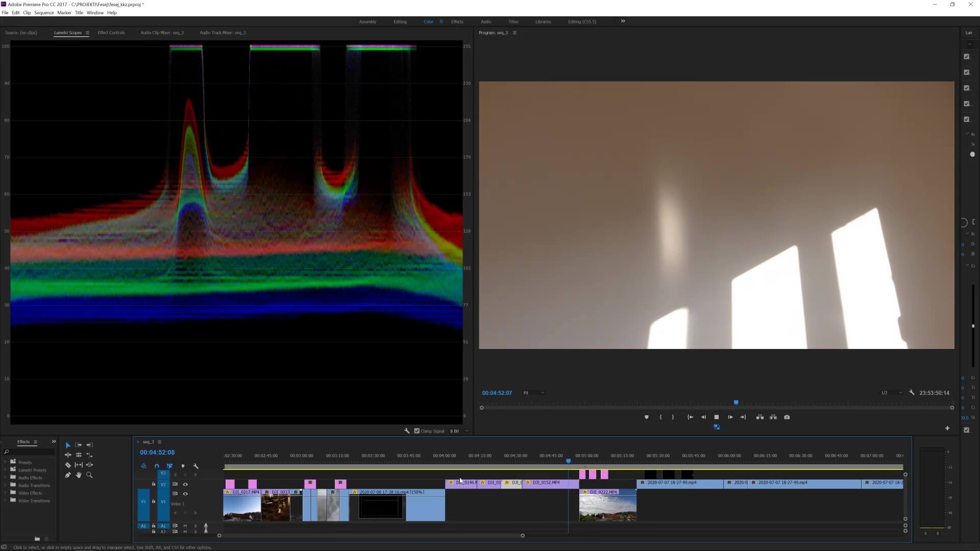Toggle timeline Snap magnet icon
This screenshot has height=551, width=980.
(x=157, y=466)
